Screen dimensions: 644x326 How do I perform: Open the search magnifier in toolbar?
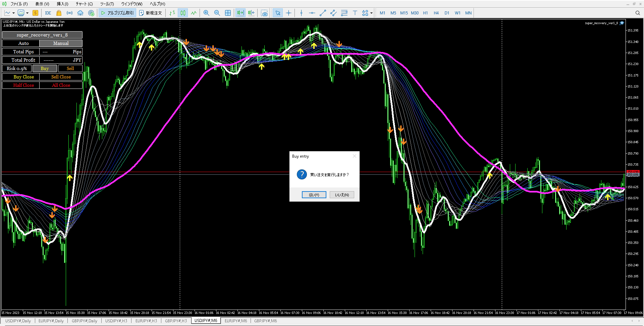(638, 13)
